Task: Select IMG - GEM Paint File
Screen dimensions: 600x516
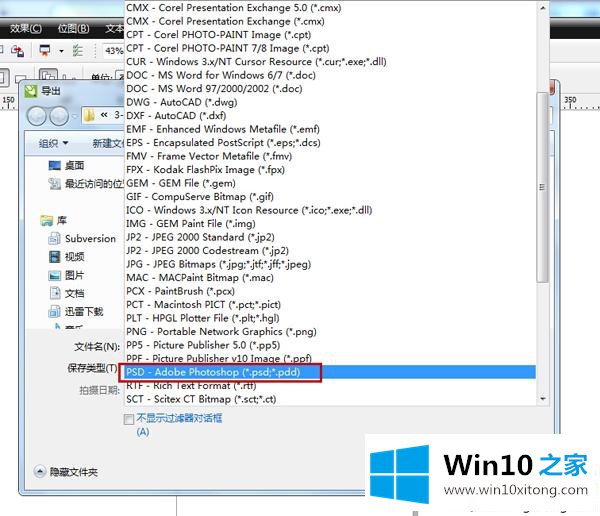Action: (331, 224)
